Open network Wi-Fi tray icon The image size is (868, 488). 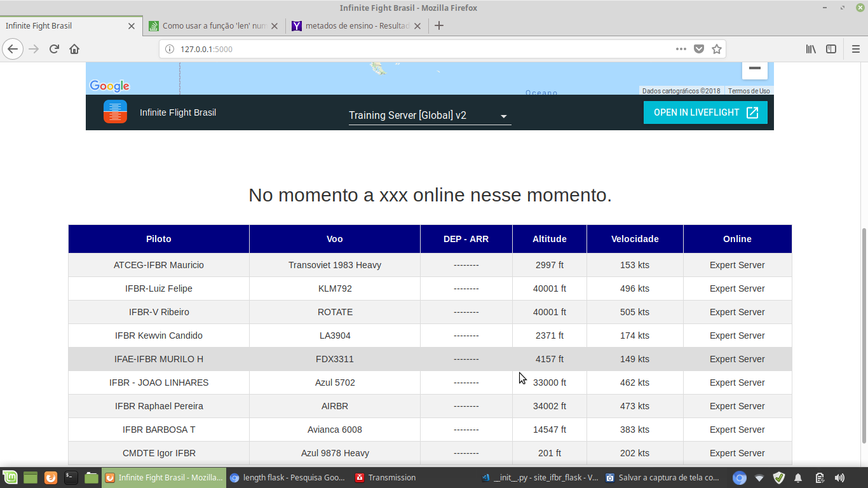759,478
